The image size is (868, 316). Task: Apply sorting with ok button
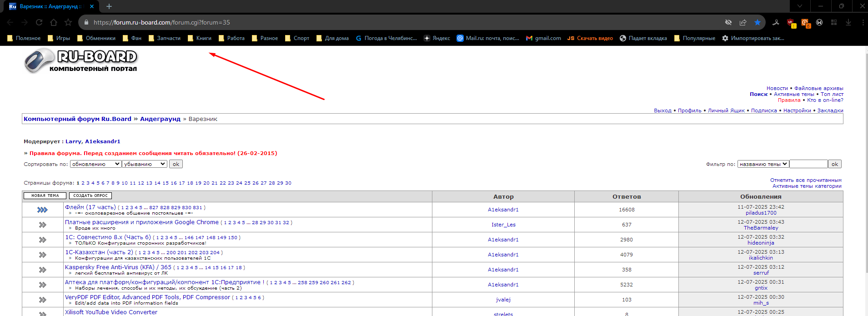[176, 164]
